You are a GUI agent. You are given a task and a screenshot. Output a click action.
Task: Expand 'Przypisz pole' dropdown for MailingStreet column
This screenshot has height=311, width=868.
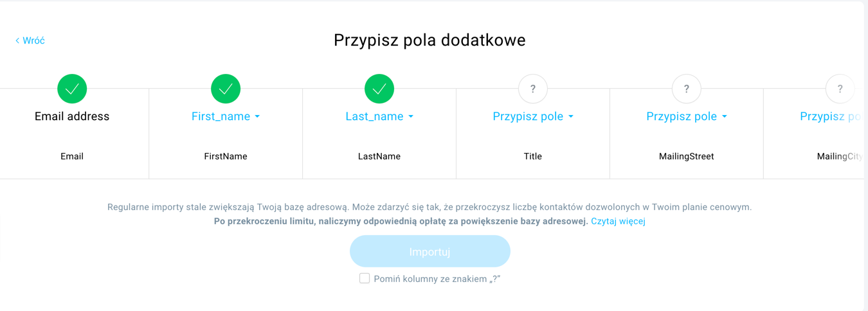(x=687, y=116)
